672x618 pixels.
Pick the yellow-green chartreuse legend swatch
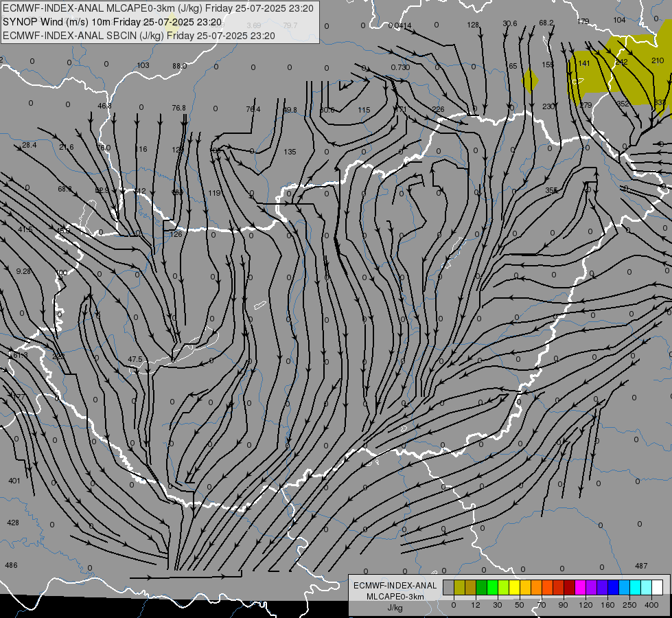[503, 587]
